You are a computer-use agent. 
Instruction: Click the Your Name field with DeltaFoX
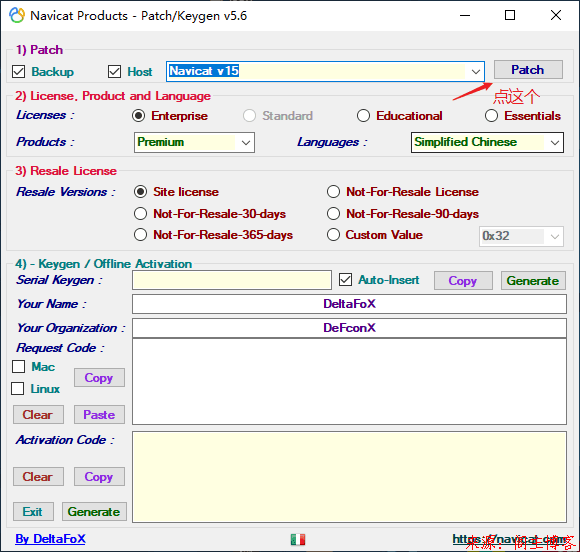tap(349, 304)
